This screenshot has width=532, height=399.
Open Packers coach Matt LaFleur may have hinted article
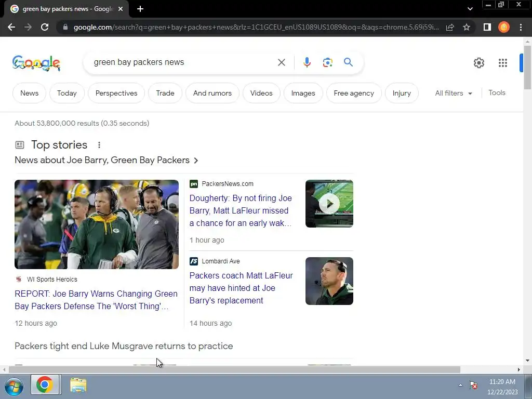[241, 288]
